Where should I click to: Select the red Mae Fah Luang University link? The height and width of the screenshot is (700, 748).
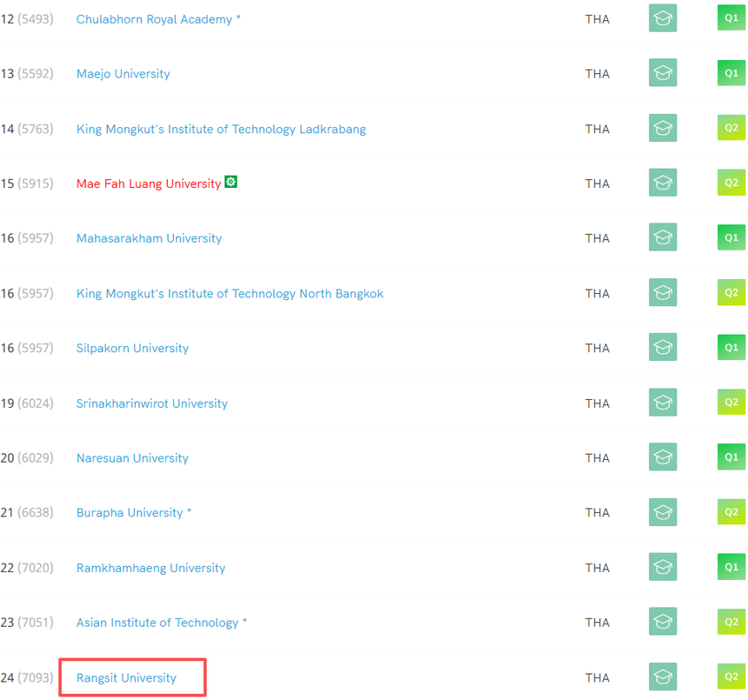(x=148, y=183)
